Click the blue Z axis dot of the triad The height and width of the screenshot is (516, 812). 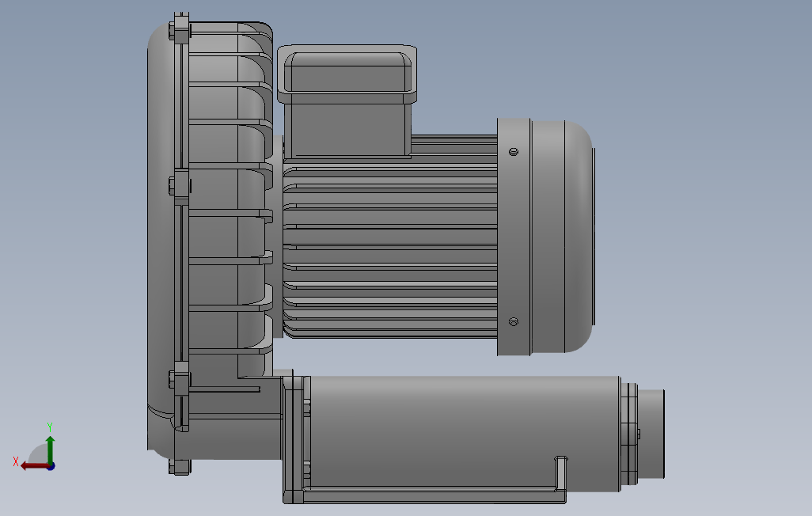pyautogui.click(x=51, y=467)
